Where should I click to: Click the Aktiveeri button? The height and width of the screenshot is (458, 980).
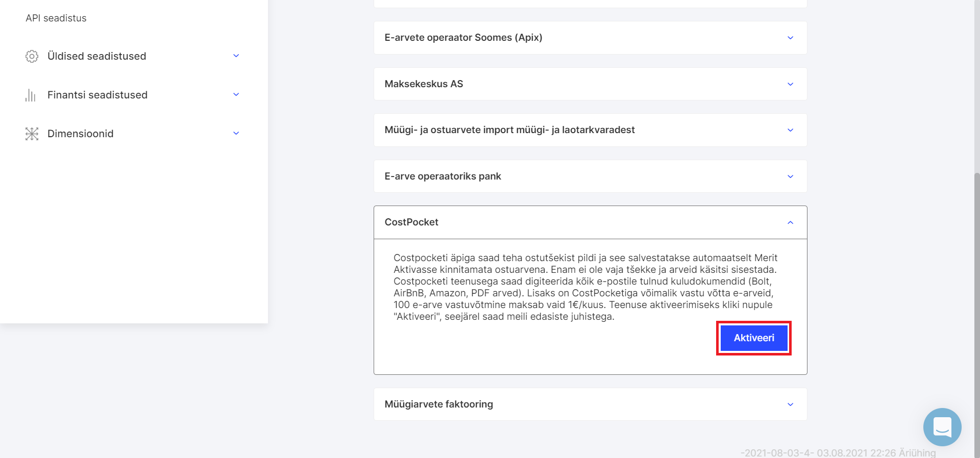click(754, 338)
